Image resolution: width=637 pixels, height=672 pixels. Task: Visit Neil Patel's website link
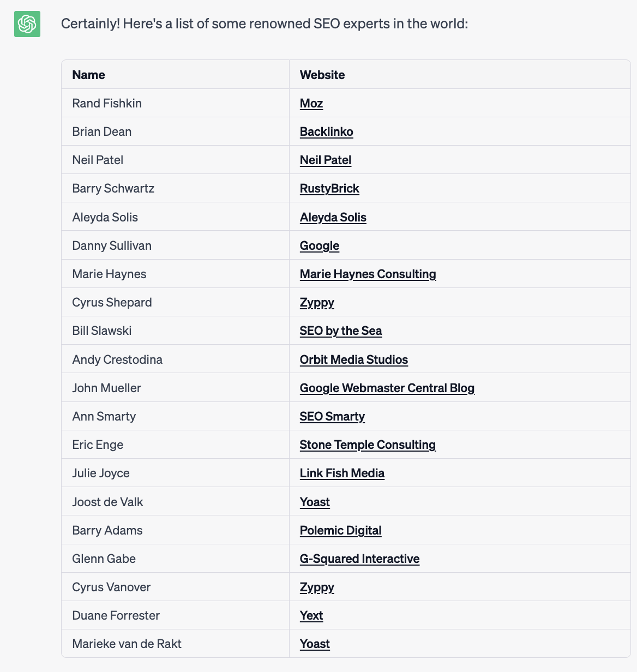[x=325, y=160]
